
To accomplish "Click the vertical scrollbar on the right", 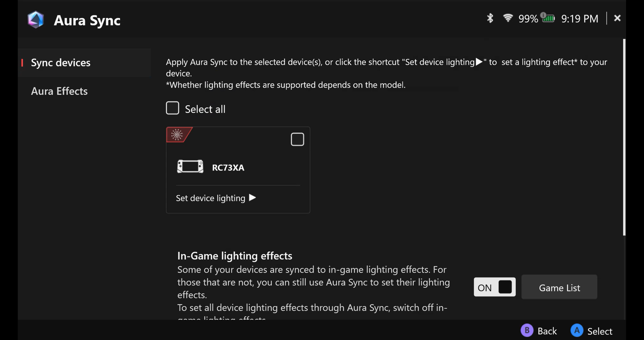I will [x=624, y=137].
